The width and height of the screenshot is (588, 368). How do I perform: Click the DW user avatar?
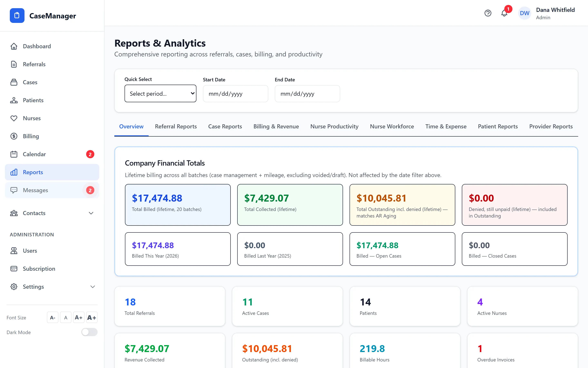pos(525,13)
